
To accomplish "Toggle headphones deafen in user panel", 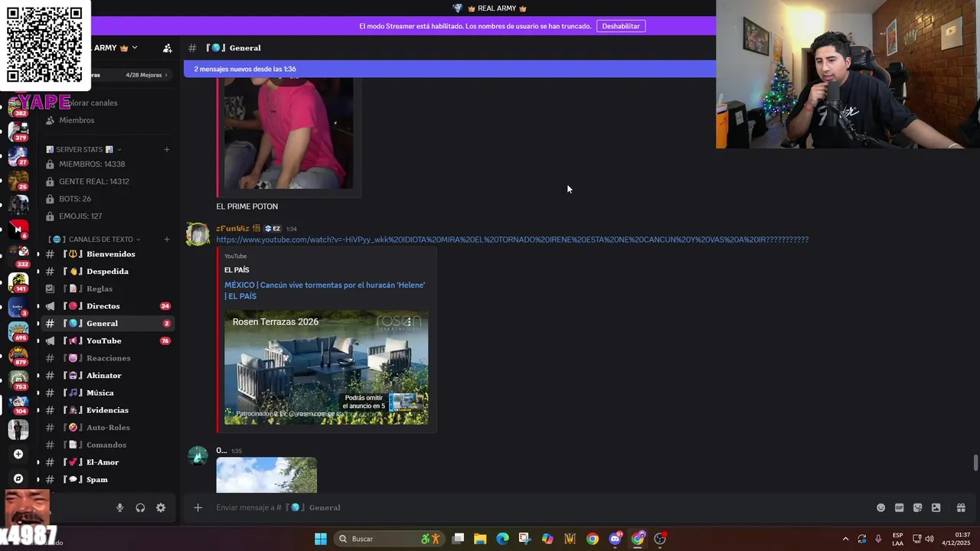I will tap(140, 507).
